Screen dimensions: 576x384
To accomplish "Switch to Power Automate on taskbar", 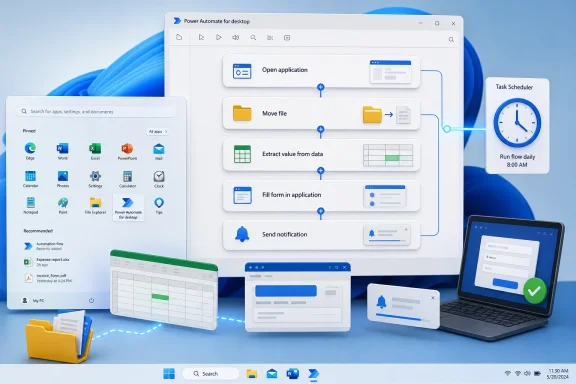I will [x=313, y=374].
